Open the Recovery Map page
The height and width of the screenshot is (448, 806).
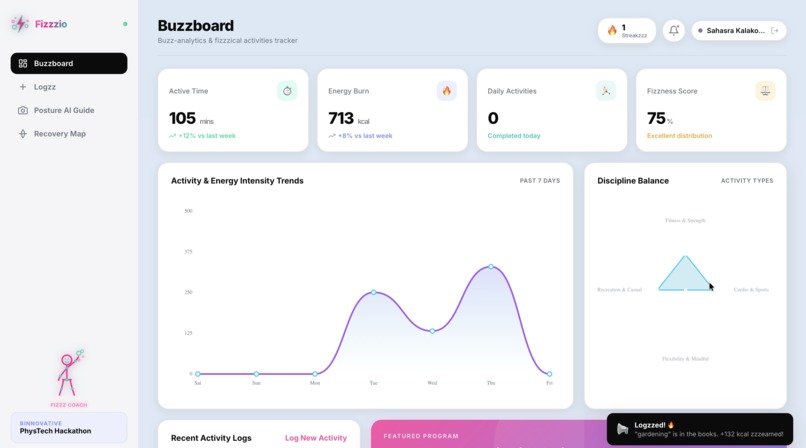69,134
